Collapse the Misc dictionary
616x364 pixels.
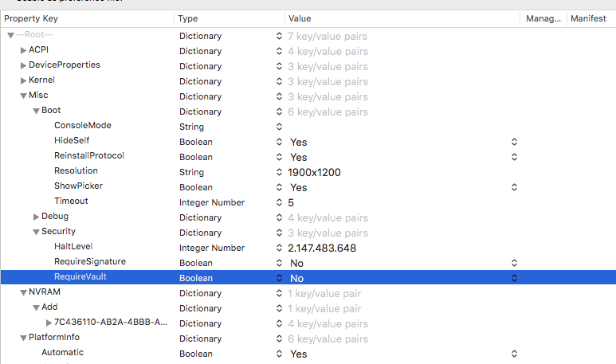click(x=24, y=96)
